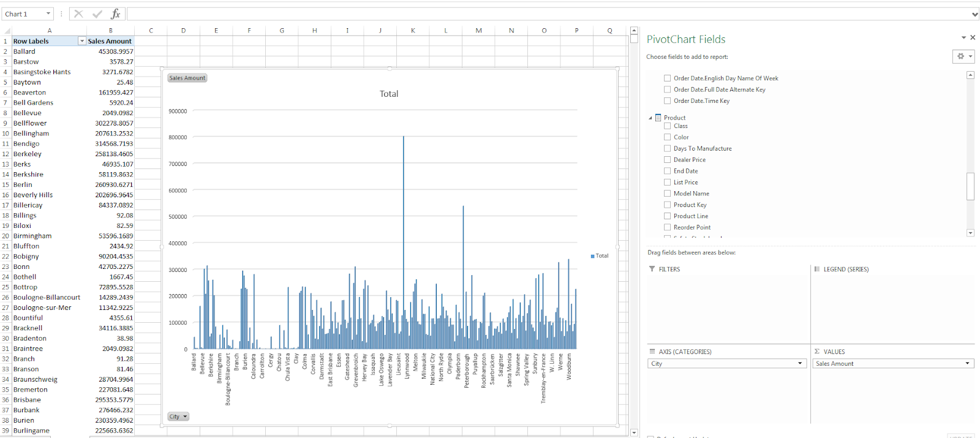This screenshot has height=438, width=980.
Task: Click the Select All corner of the worksheet
Action: click(x=7, y=31)
